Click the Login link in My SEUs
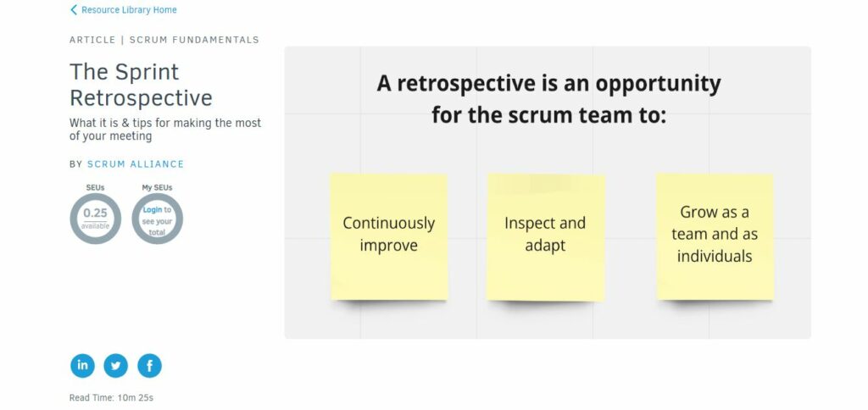The image size is (868, 410). coord(153,210)
